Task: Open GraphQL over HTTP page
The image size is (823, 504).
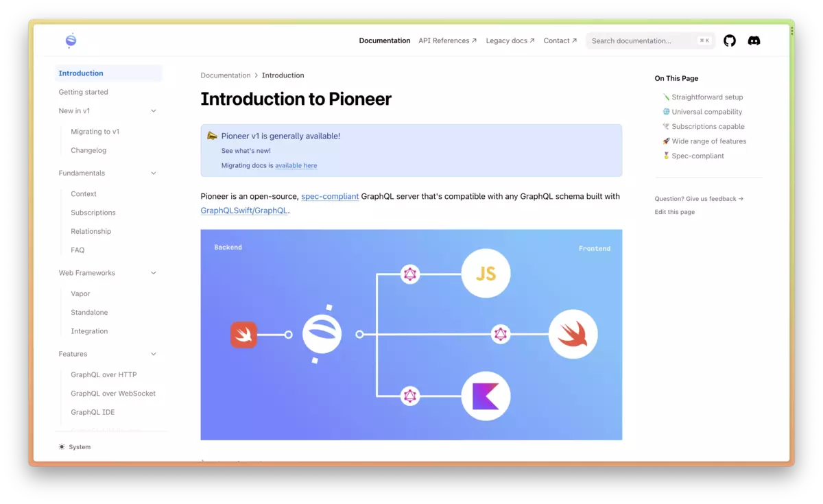Action: (x=104, y=375)
